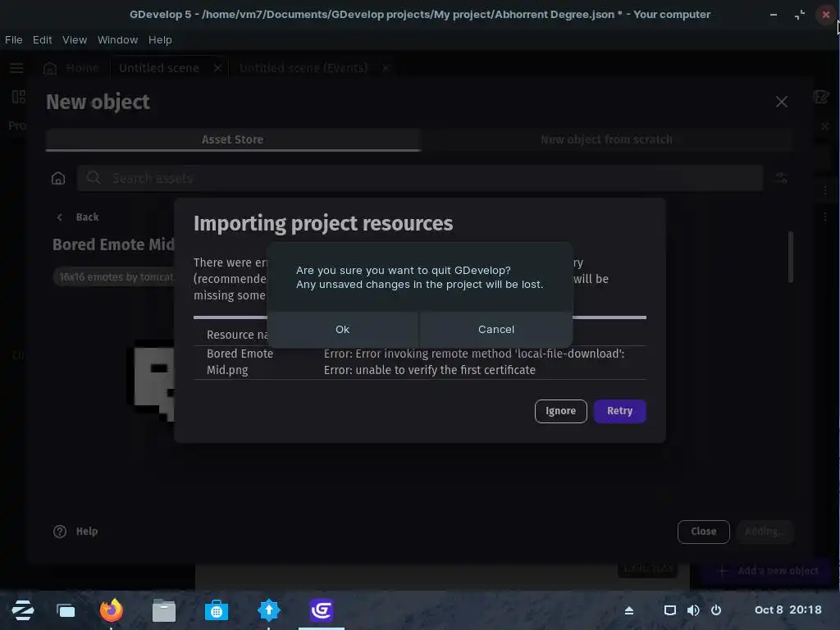Open the edit pencil icon at top right
This screenshot has height=630, width=840.
pyautogui.click(x=820, y=97)
